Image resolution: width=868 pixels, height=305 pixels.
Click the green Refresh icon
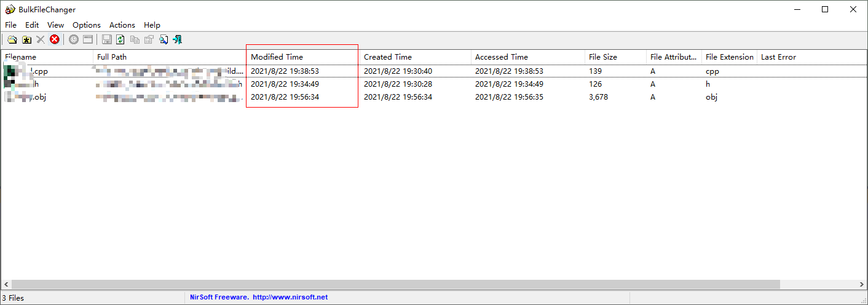point(120,39)
